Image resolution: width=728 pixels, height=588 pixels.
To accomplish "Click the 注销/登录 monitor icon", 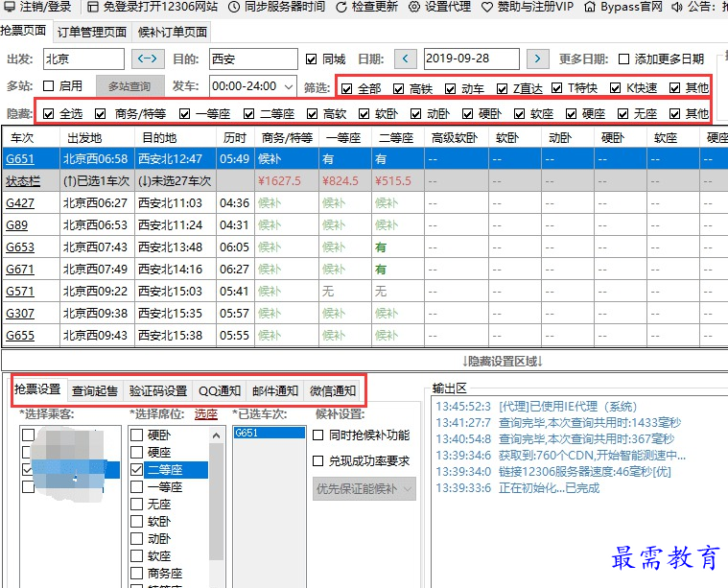I will [x=10, y=7].
